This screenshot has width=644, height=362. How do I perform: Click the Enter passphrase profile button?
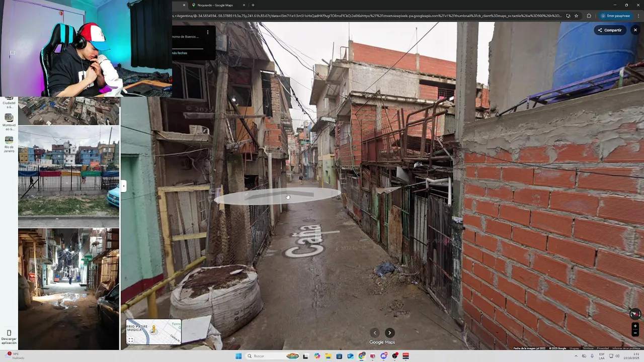point(615,16)
